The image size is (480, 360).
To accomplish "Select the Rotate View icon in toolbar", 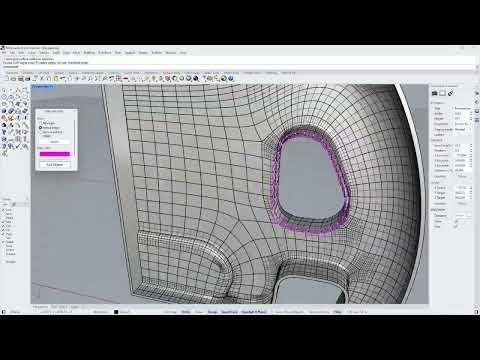I will click(77, 78).
